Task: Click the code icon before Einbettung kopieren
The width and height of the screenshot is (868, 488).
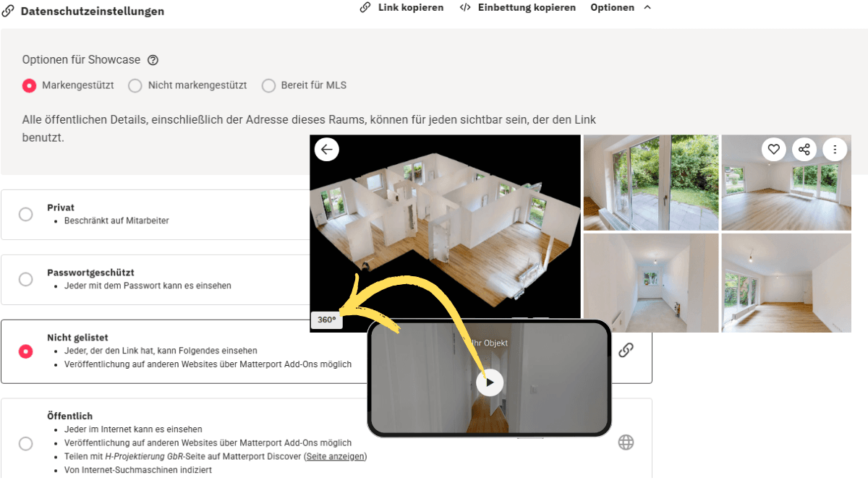Action: [x=466, y=7]
